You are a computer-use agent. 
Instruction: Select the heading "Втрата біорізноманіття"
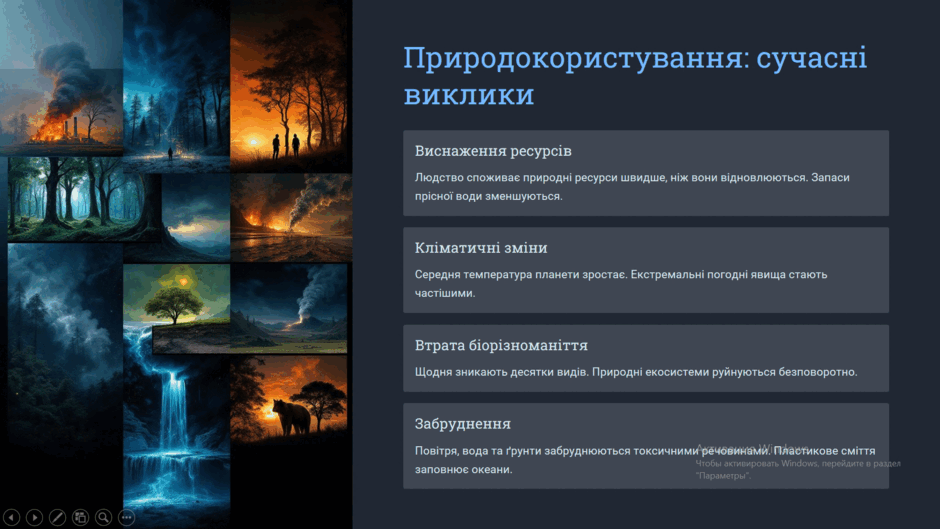pyautogui.click(x=501, y=345)
